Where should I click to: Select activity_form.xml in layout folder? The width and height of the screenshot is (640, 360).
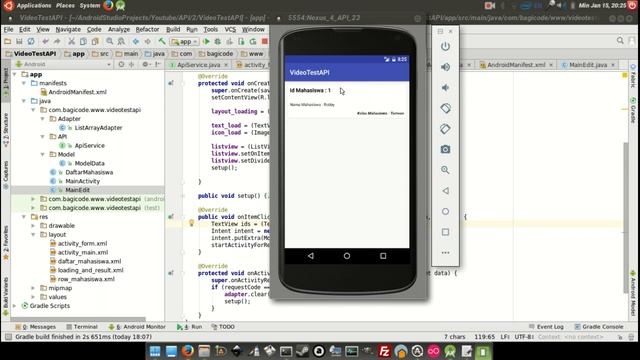coord(82,244)
